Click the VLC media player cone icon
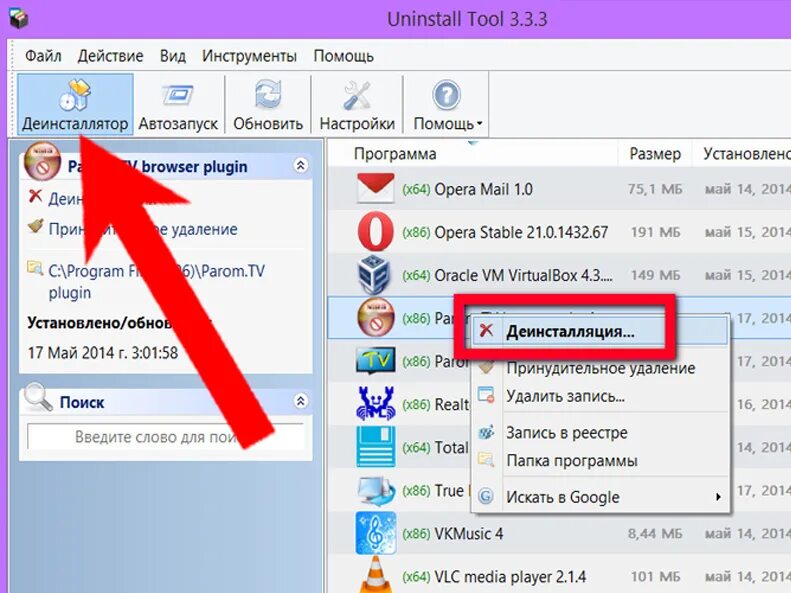Image resolution: width=791 pixels, height=593 pixels. coord(375,575)
